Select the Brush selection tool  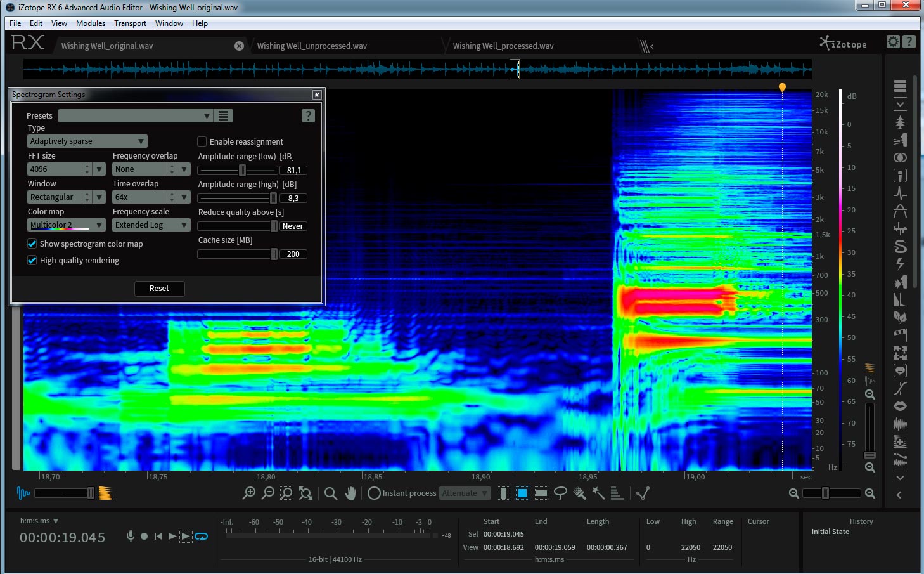point(579,493)
